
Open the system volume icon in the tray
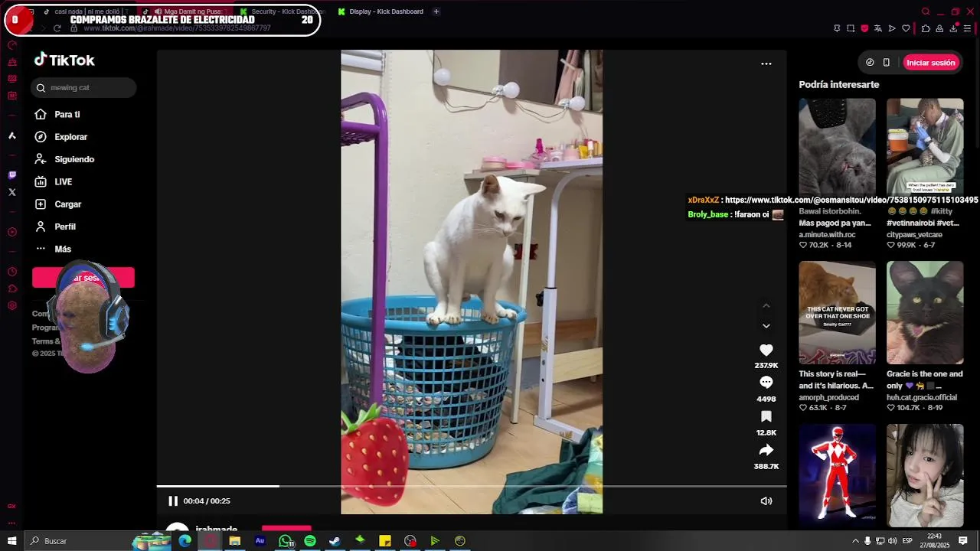(x=893, y=541)
